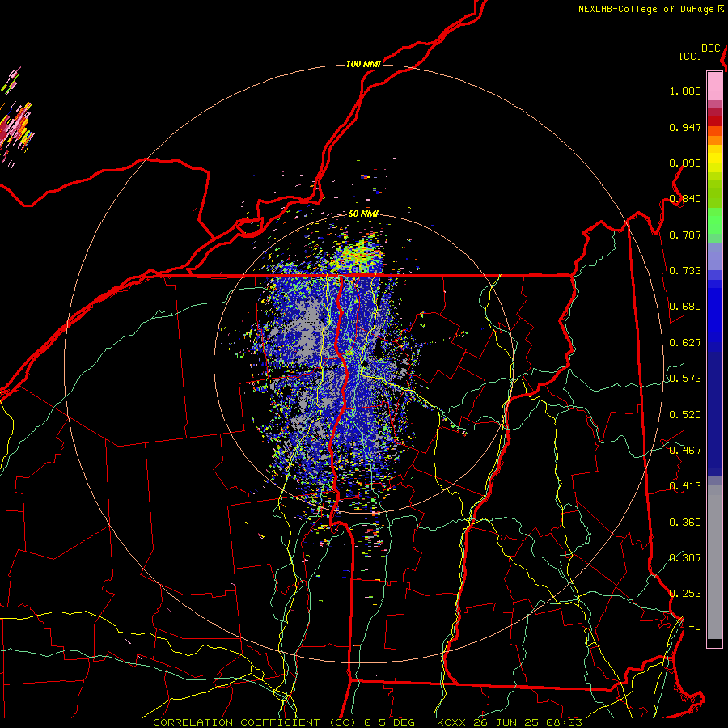Click the NEXLAB-College of DuPage credit text
The height and width of the screenshot is (728, 728).
click(647, 9)
